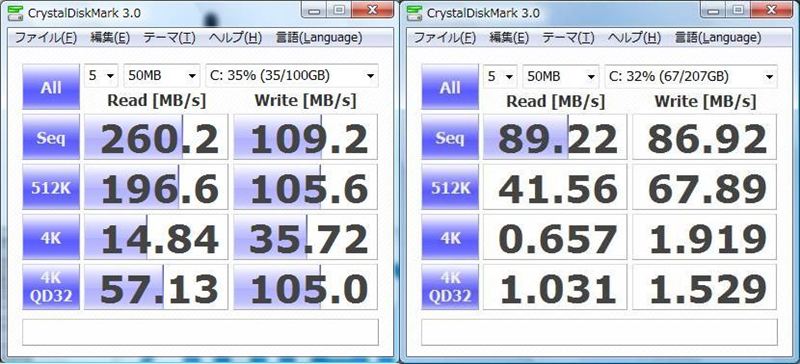Open test count dropdown in left window
The width and height of the screenshot is (800, 364).
pos(101,76)
